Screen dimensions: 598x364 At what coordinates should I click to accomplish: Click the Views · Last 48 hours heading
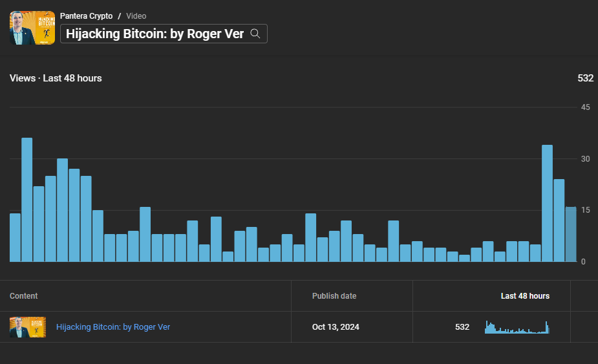56,78
